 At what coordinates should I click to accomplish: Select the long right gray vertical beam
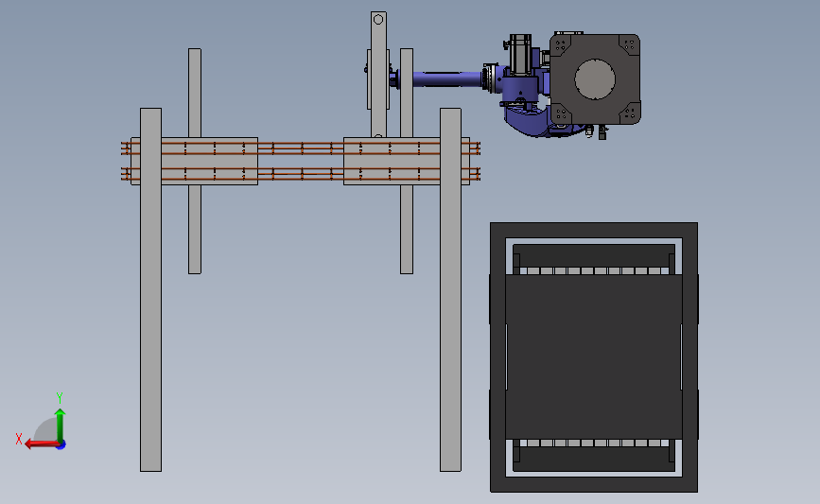click(x=450, y=289)
